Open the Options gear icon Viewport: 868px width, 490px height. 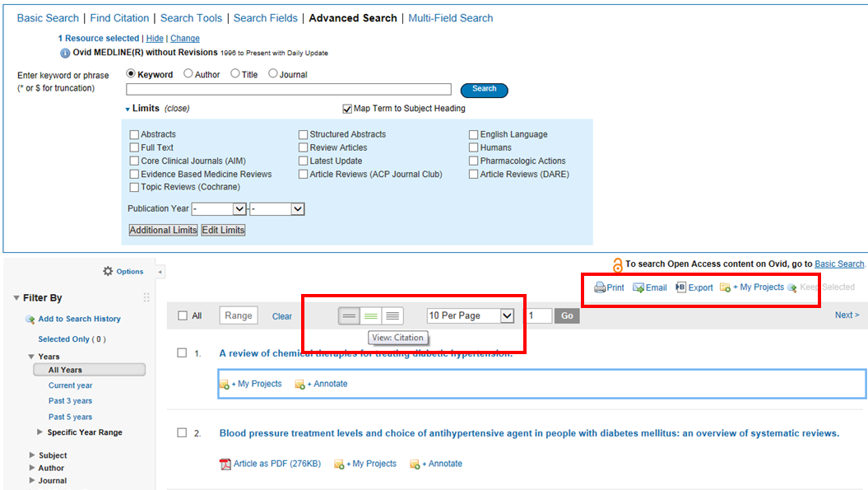coord(108,272)
